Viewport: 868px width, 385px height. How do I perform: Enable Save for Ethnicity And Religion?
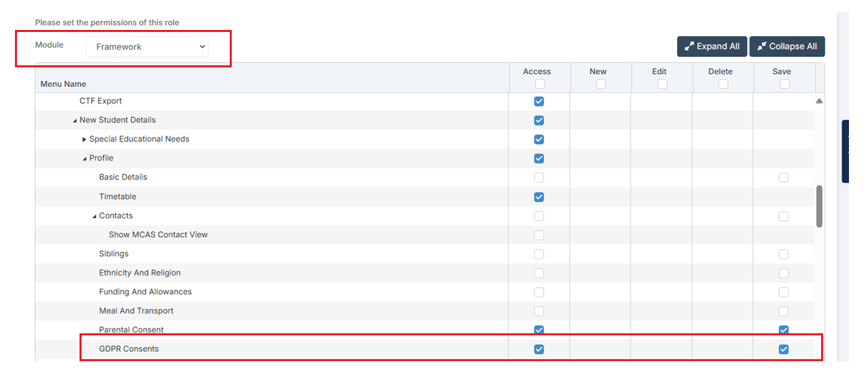point(784,273)
